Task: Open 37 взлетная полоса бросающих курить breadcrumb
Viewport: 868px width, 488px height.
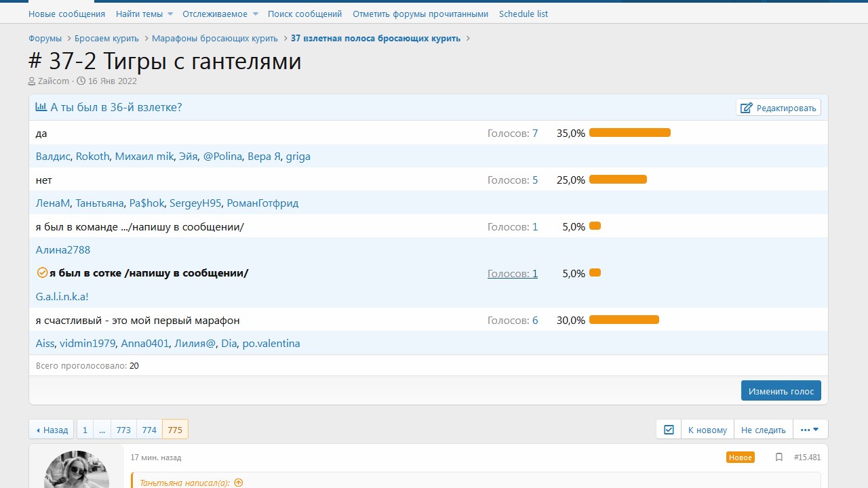Action: 376,39
